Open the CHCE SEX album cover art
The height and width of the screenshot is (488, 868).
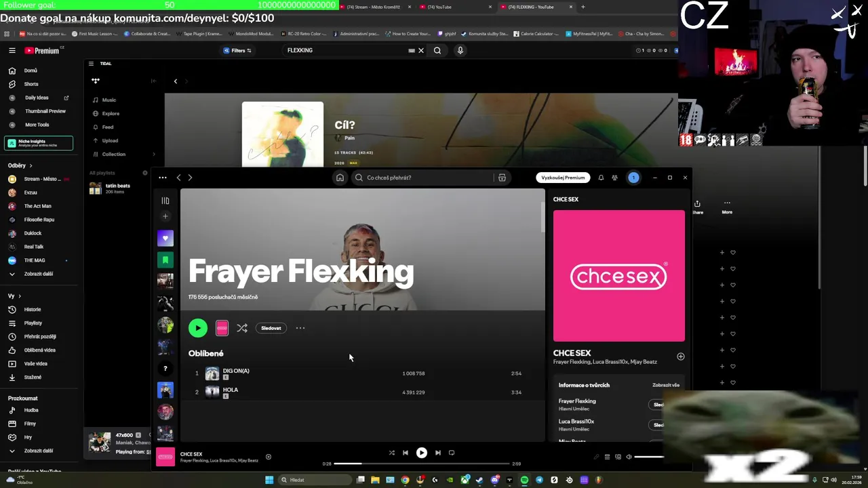619,276
